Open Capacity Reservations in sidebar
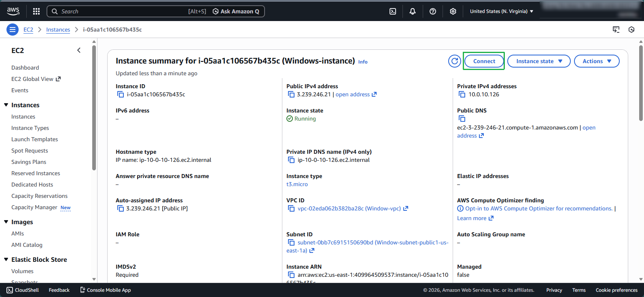 pos(39,196)
